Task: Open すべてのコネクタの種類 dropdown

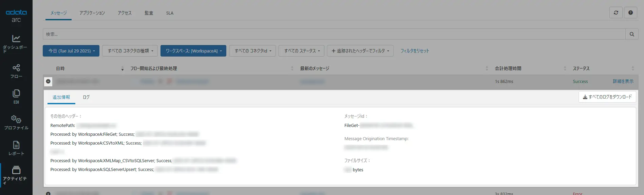Action: pyautogui.click(x=130, y=51)
